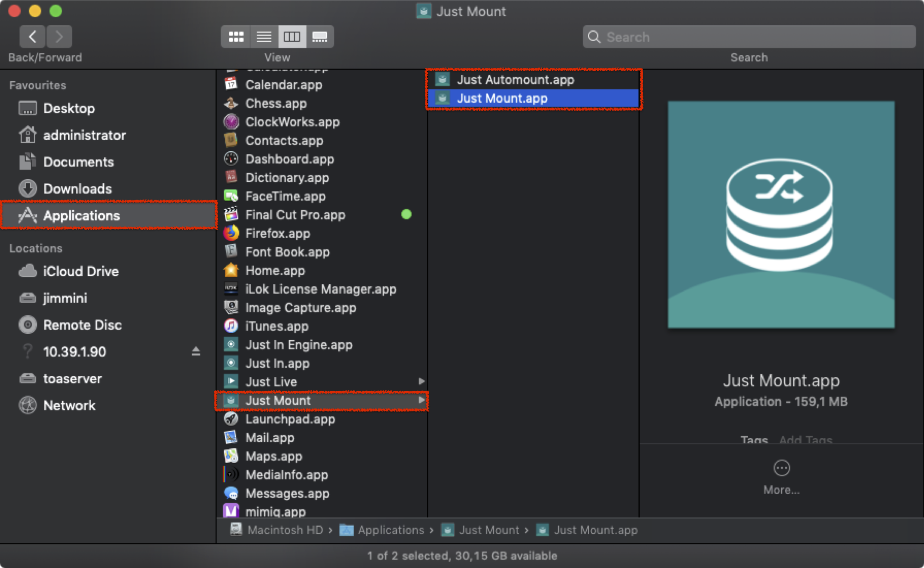The height and width of the screenshot is (568, 924).
Task: Select the Chess.app icon
Action: (231, 103)
